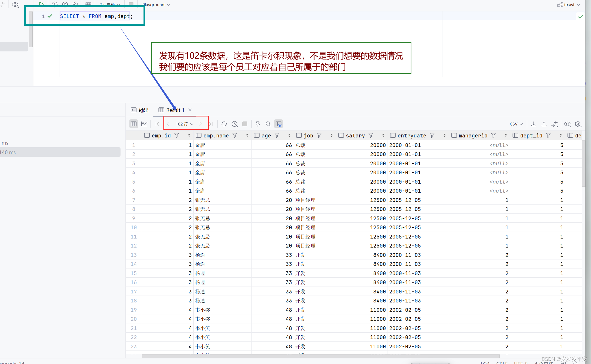Select row number 7
This screenshot has height=364, width=591.
click(134, 200)
